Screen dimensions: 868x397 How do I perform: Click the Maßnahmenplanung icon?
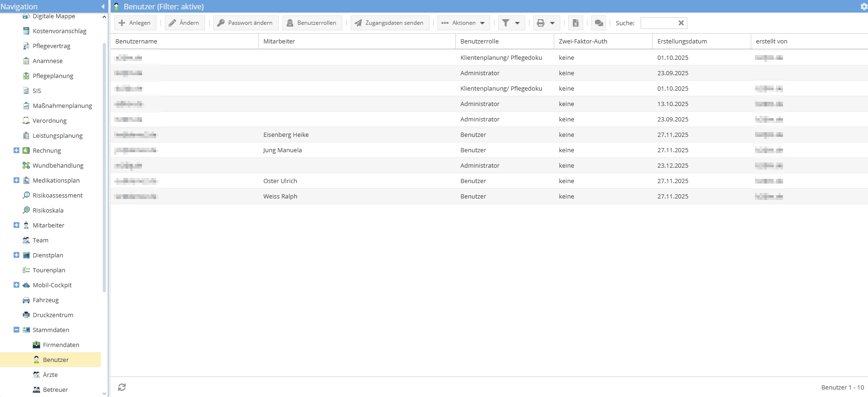26,106
